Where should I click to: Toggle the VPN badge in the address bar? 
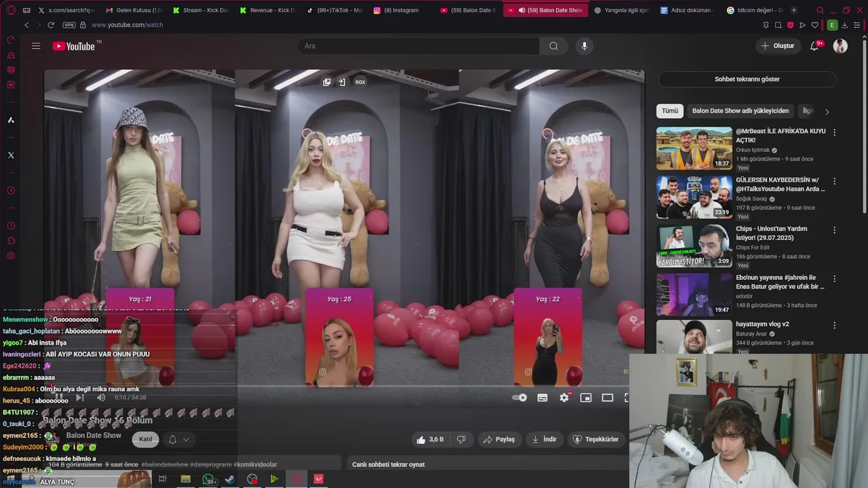[x=68, y=25]
